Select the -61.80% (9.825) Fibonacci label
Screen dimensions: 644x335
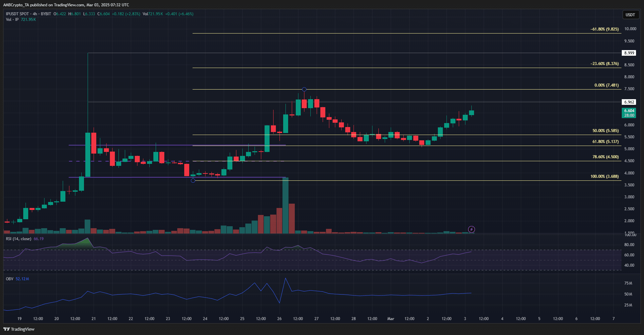click(604, 29)
